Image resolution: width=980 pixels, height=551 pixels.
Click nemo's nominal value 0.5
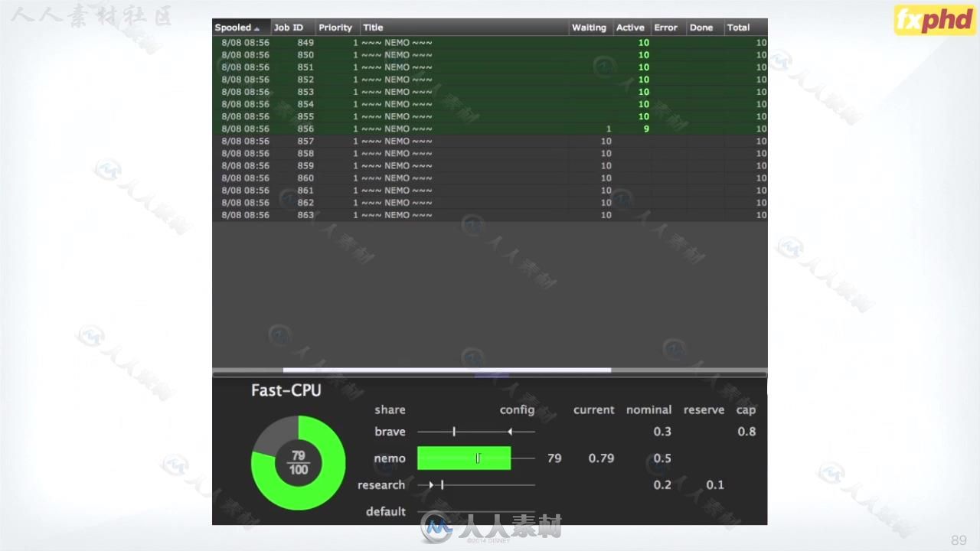click(x=662, y=458)
